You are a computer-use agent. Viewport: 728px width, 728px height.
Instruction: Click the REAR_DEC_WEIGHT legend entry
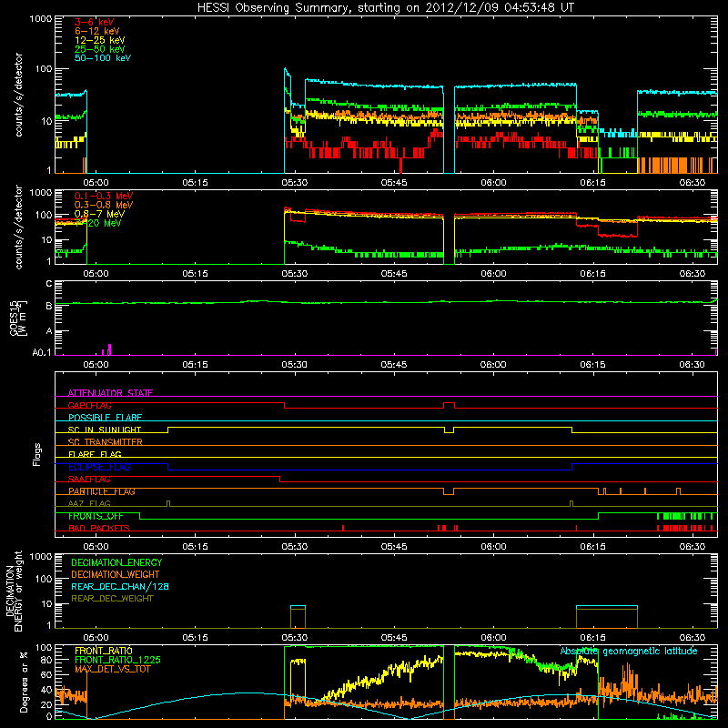[x=112, y=599]
